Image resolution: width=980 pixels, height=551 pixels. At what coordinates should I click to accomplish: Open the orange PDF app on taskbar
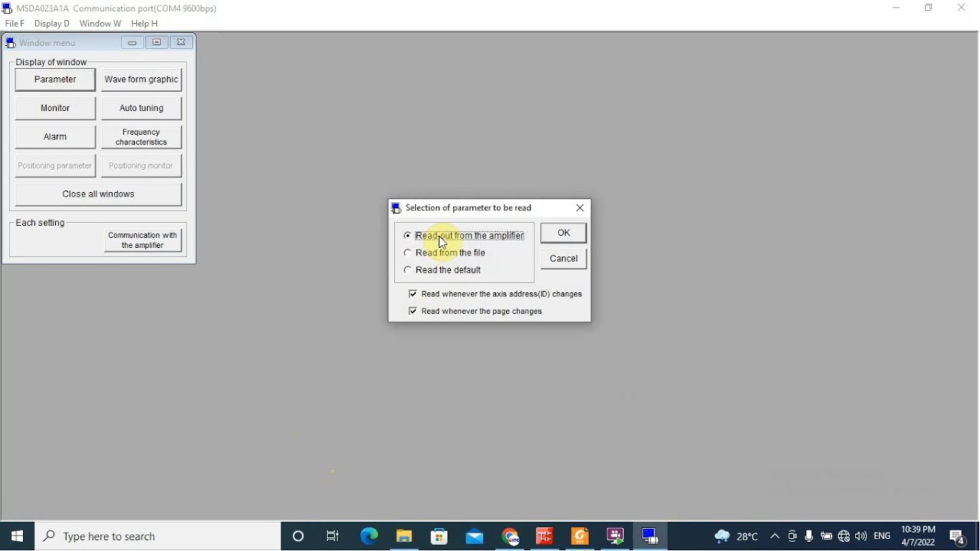[580, 536]
